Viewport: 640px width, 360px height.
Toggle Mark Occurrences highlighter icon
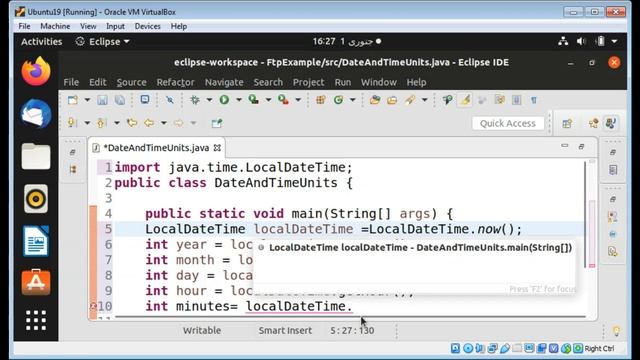(465, 100)
